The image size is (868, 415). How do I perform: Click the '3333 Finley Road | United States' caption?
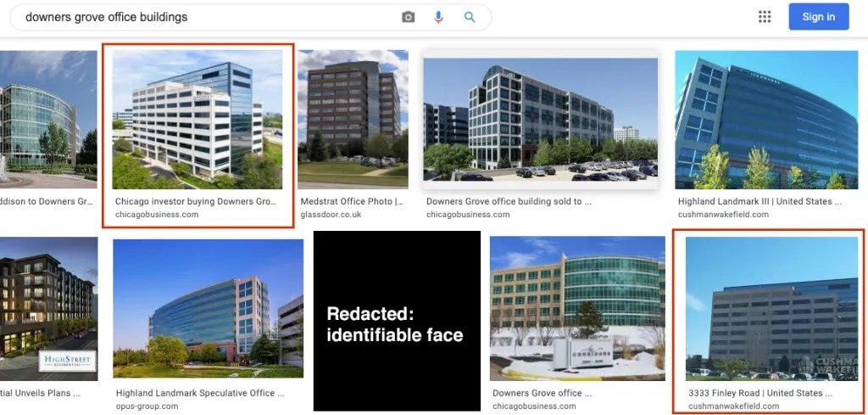pyautogui.click(x=760, y=394)
